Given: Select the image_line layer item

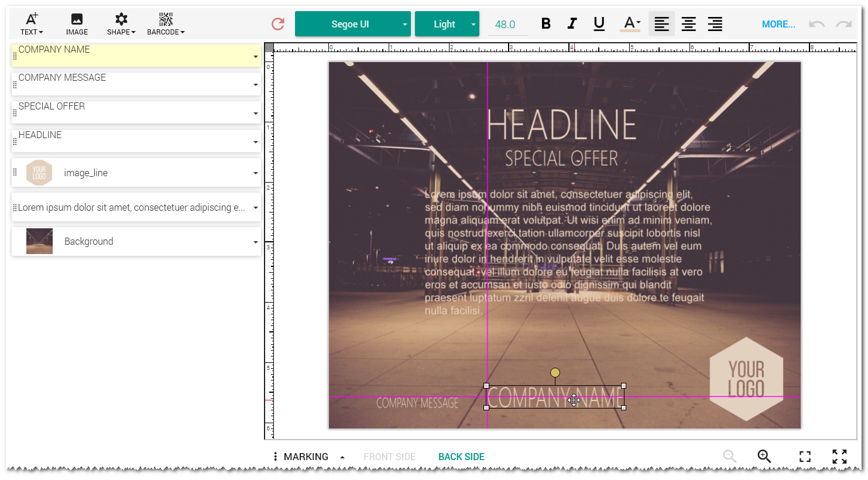Looking at the screenshot, I should click(x=136, y=173).
